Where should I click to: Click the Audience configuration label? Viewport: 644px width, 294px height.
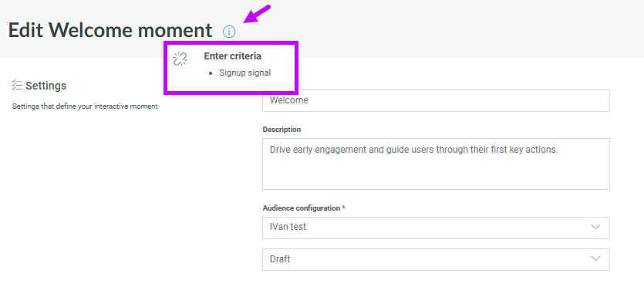(302, 208)
